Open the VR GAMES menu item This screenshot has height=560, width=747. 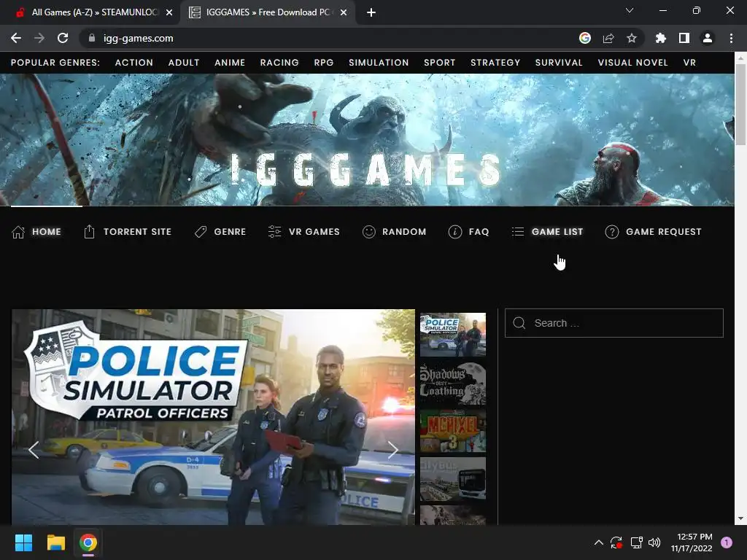314,232
